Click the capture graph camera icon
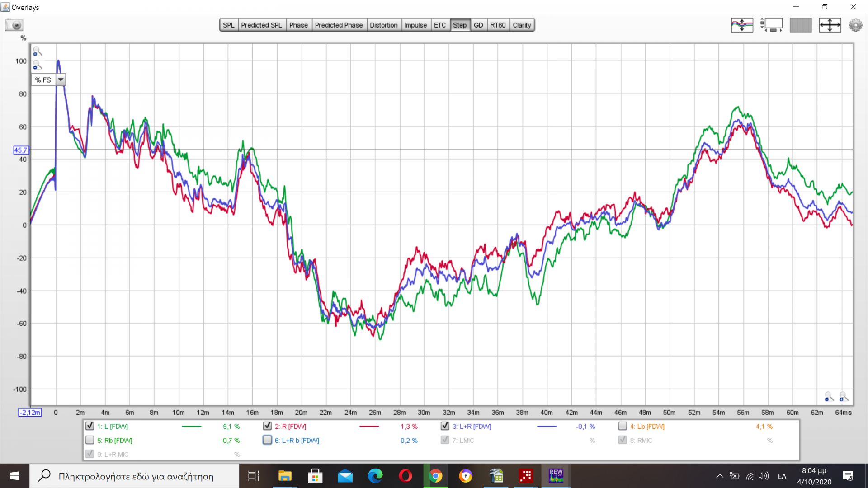The width and height of the screenshot is (868, 488). pyautogui.click(x=14, y=25)
